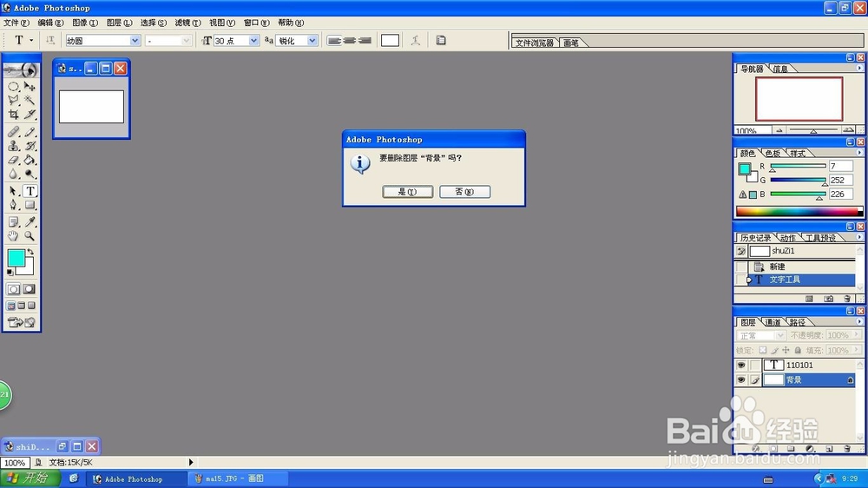
Task: Switch to standard screen mode
Action: coord(11,305)
